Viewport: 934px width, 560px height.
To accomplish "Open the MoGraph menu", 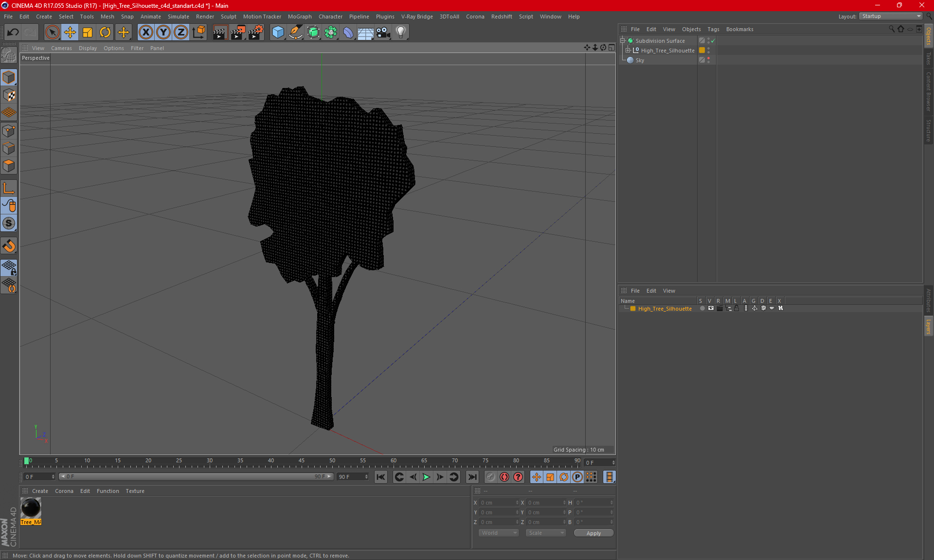I will 300,17.
